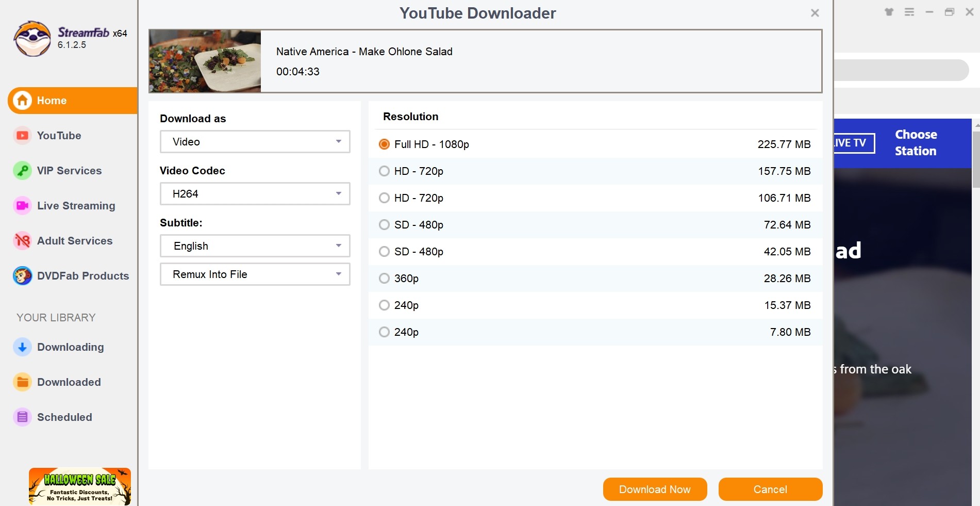This screenshot has height=506, width=980.
Task: Select SD - 480p 72.64 MB option
Action: click(x=595, y=225)
